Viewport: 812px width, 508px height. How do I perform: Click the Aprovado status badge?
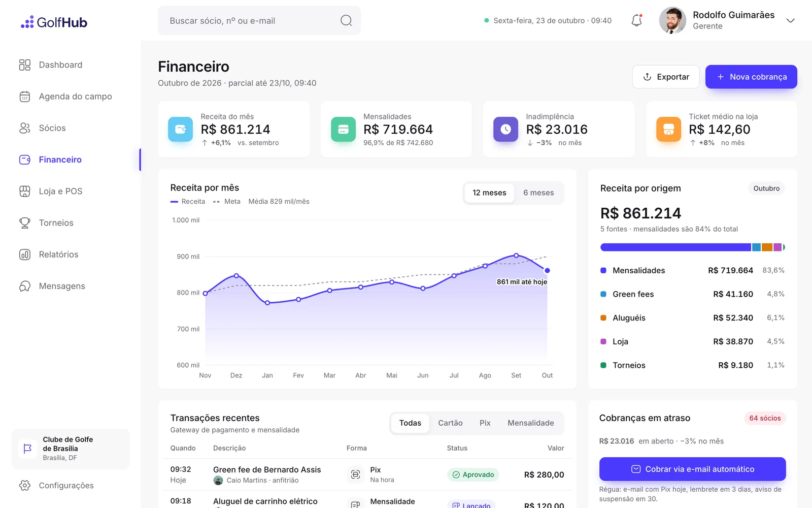(473, 474)
